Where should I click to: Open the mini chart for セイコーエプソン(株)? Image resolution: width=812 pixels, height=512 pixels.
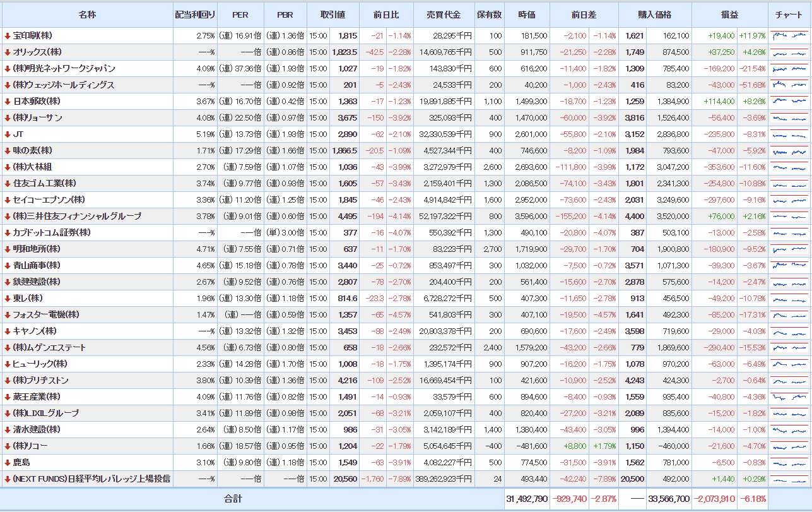[x=789, y=200]
